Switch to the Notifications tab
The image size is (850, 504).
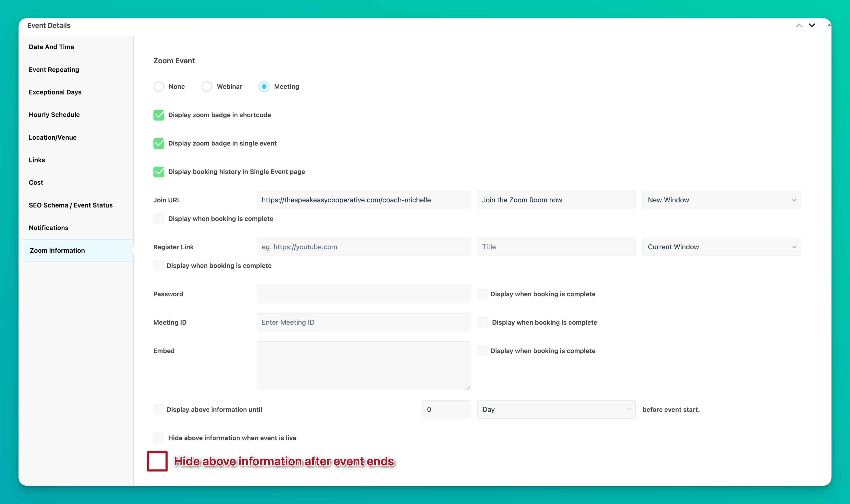[49, 228]
